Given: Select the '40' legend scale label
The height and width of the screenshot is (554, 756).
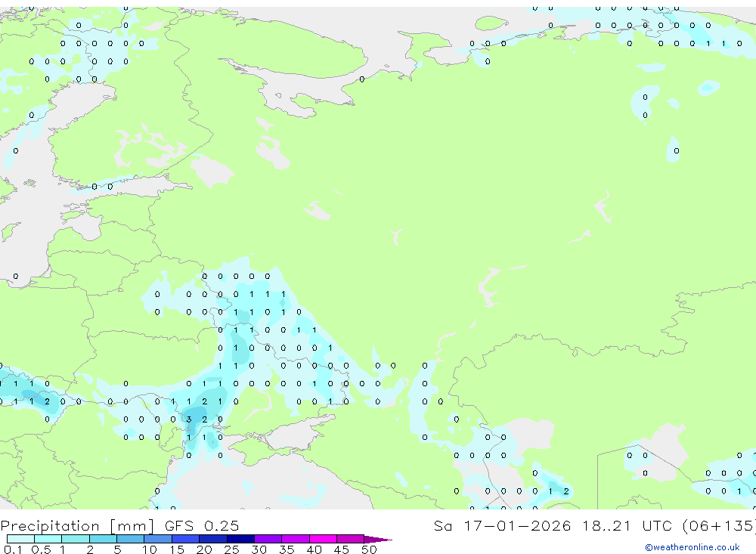Looking at the screenshot, I should 314,549.
